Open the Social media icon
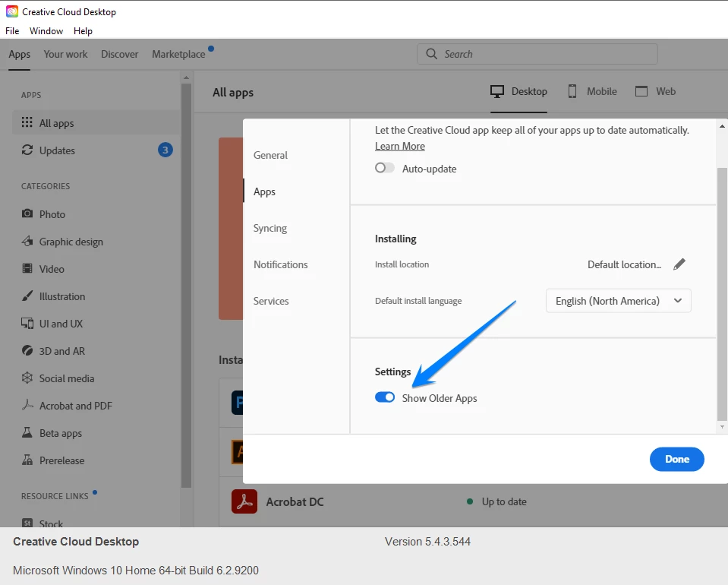This screenshot has height=585, width=728. click(27, 378)
